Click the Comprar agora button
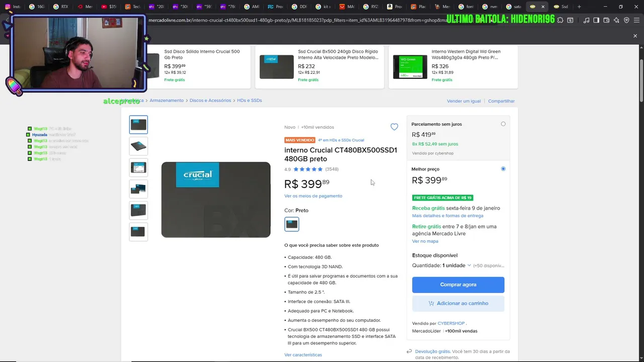Screen dimensions: 644x362 458,285
